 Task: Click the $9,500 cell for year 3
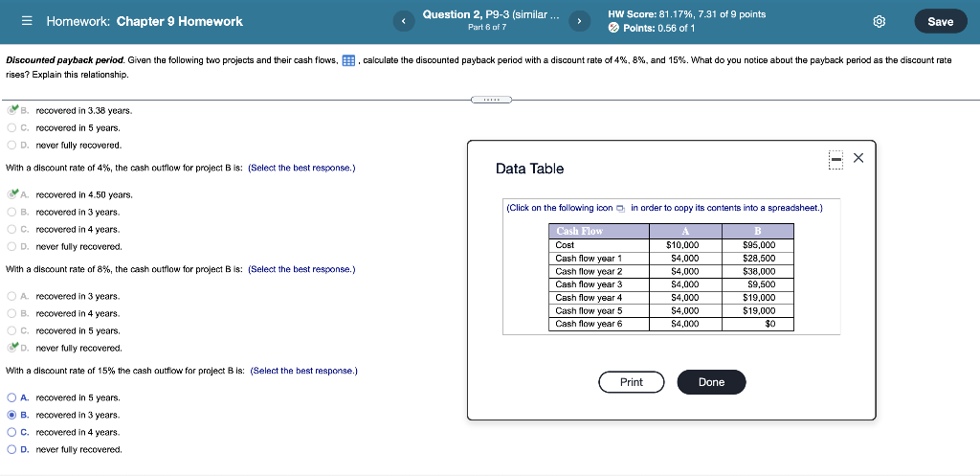758,284
